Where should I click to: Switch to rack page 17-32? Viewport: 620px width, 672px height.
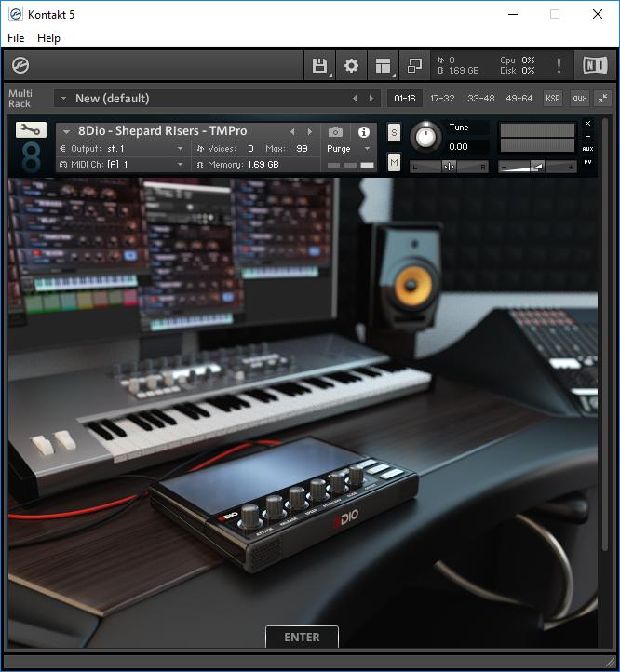[x=442, y=98]
